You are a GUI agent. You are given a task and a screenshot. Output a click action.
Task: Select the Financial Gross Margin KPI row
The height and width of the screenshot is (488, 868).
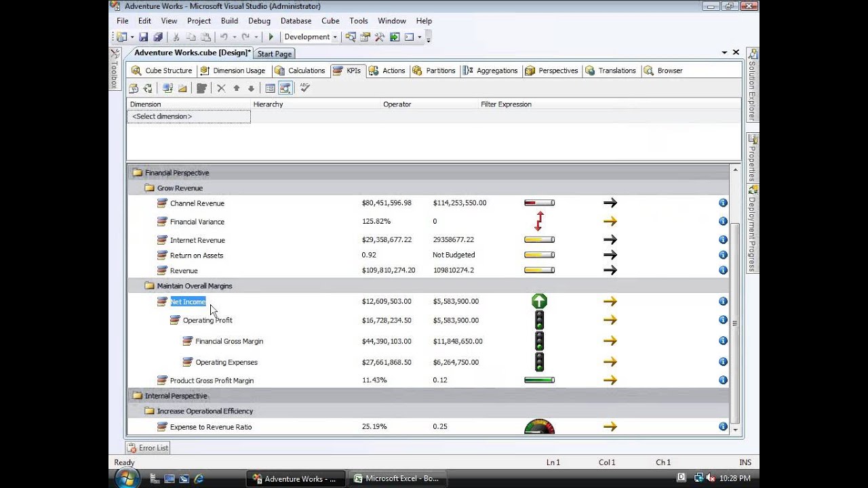(428, 341)
